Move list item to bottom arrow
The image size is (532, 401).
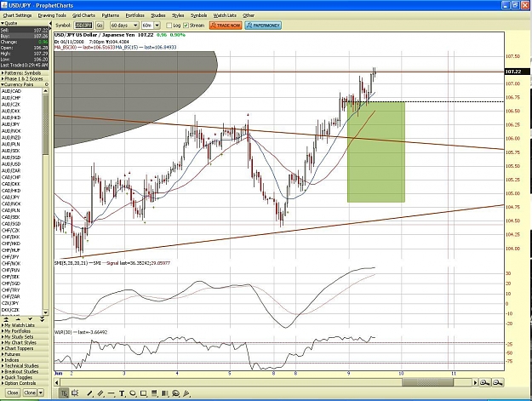[42, 319]
